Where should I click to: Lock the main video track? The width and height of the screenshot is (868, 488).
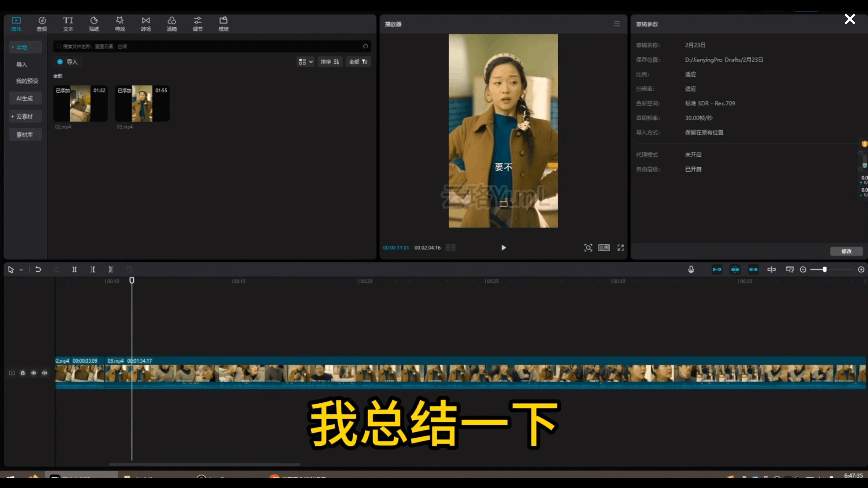click(x=23, y=373)
